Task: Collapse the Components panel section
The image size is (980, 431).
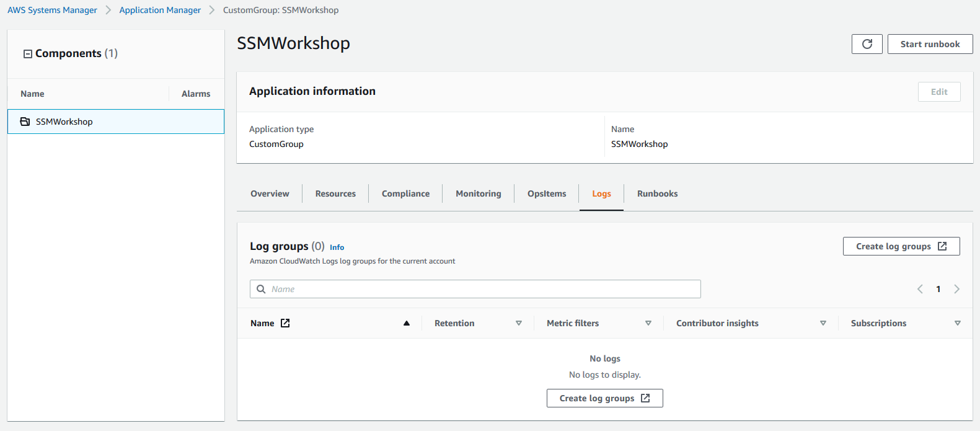Action: 28,54
